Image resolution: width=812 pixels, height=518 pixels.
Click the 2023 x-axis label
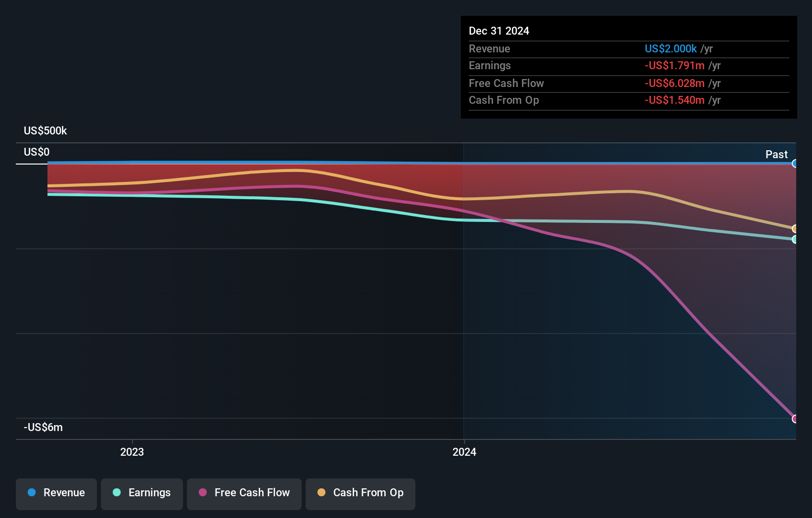(132, 452)
